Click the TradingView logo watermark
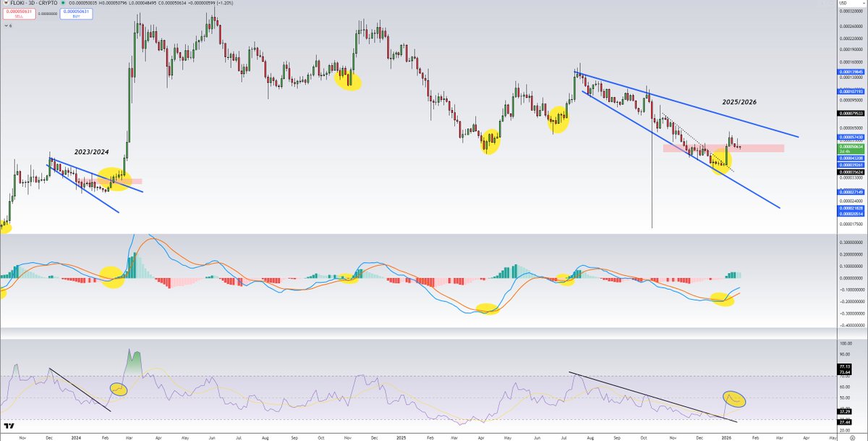868x441 pixels. pos(9,427)
